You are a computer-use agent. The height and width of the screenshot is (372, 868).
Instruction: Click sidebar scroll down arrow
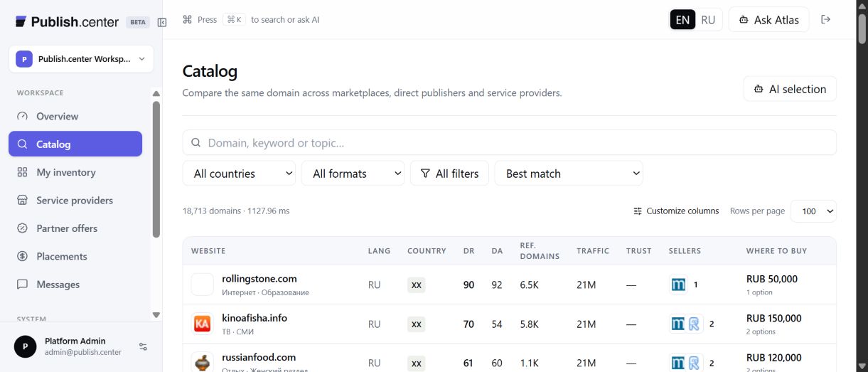coord(156,314)
